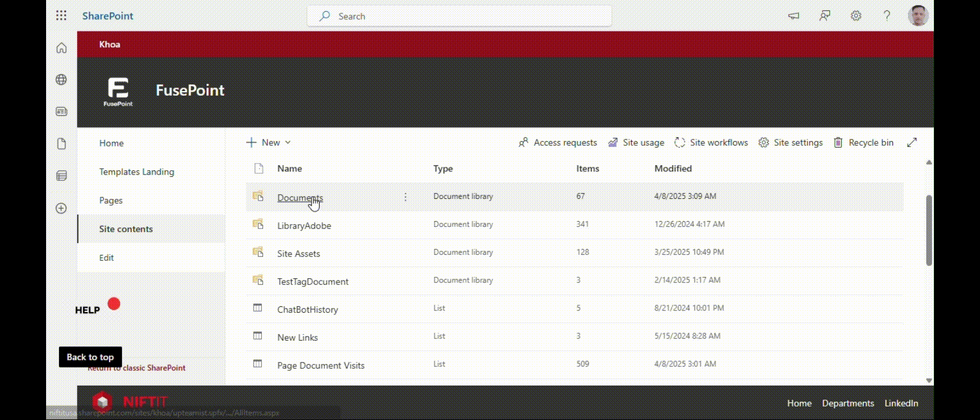980x420 pixels.
Task: Click the Create plus circle icon
Action: pos(61,208)
